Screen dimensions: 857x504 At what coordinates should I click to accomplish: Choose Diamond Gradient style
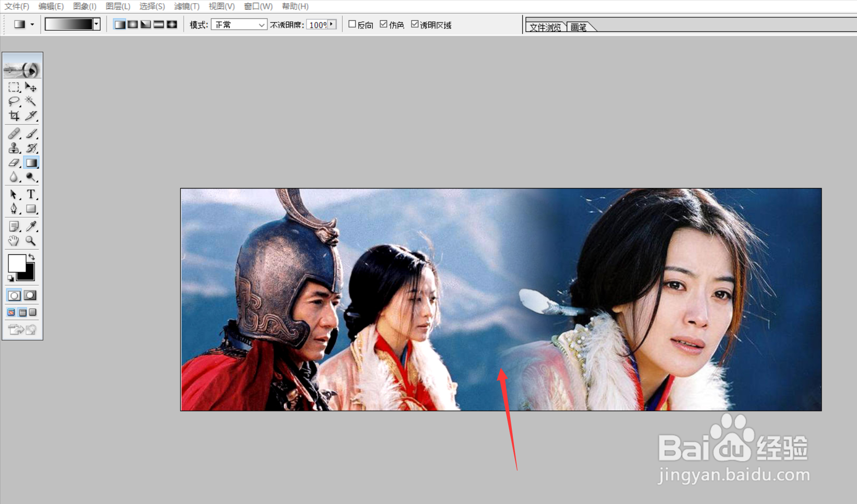pos(172,25)
